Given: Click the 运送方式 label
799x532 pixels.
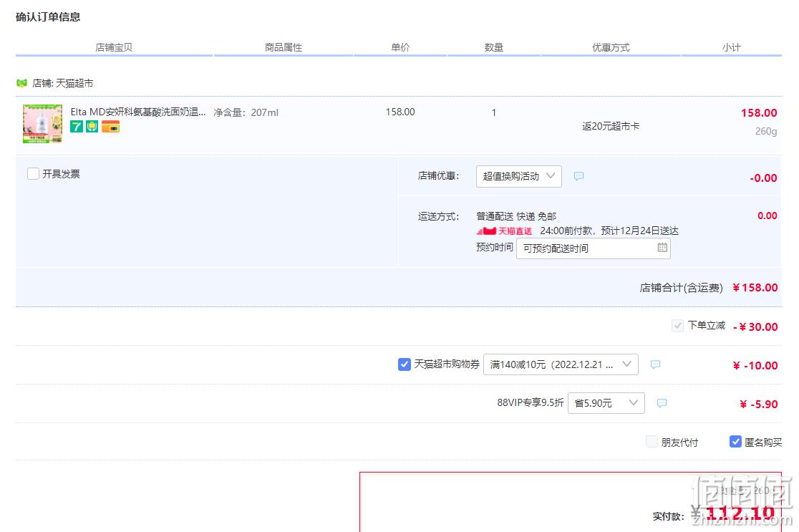Looking at the screenshot, I should tap(438, 216).
